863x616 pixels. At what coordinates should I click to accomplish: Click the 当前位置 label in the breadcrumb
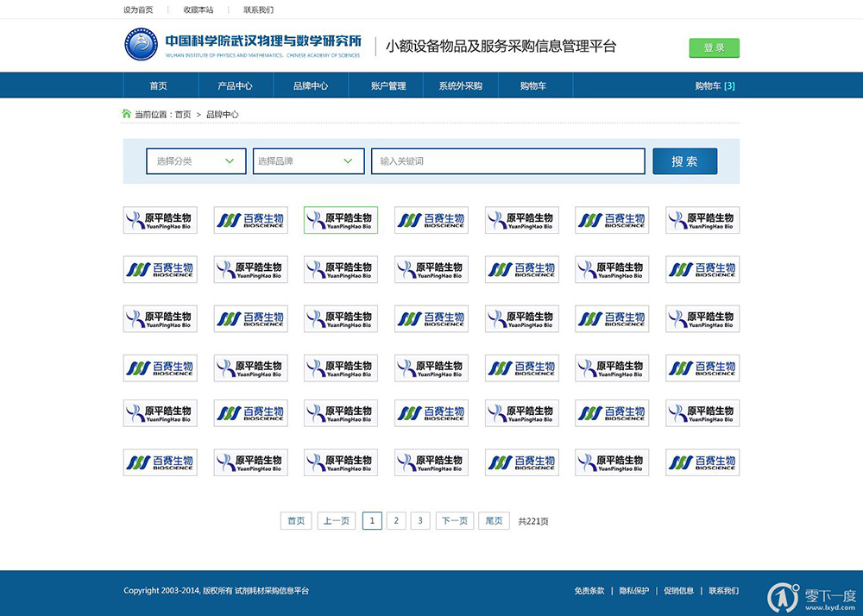151,115
